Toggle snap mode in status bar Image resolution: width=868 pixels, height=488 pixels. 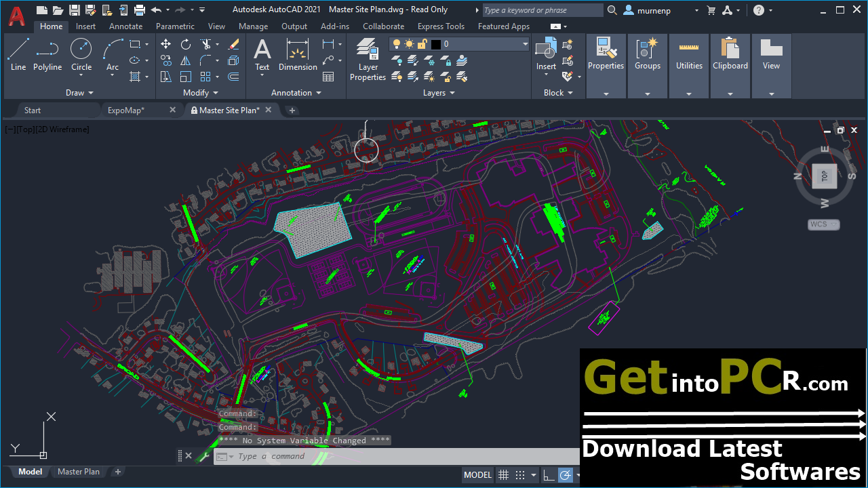click(520, 475)
